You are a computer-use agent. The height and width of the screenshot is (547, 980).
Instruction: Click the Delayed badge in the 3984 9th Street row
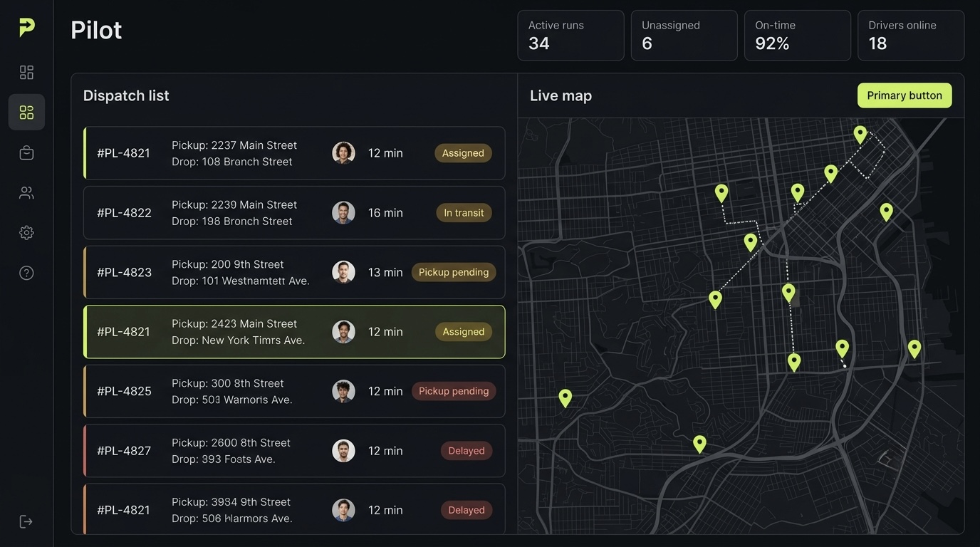tap(466, 510)
